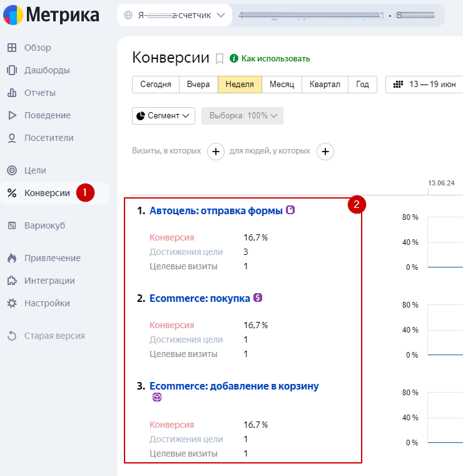Open the 13 — 19 июн date picker
Image resolution: width=463 pixels, height=476 pixels.
pos(425,85)
